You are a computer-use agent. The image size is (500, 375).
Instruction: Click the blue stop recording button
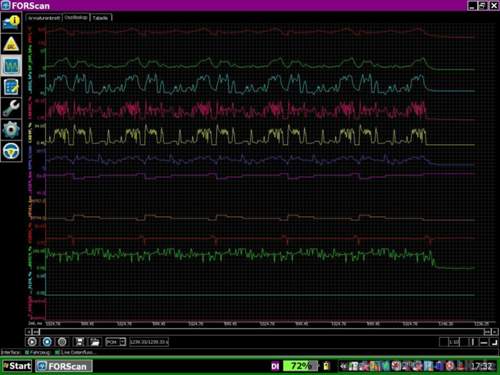[47, 342]
